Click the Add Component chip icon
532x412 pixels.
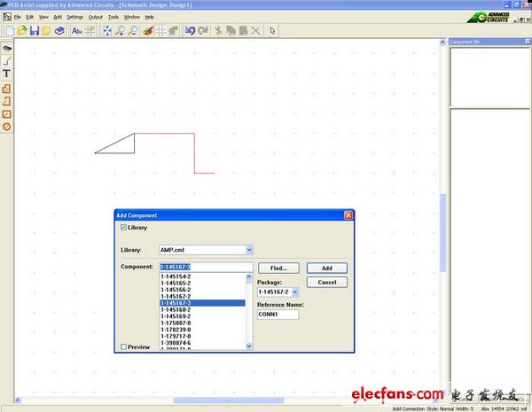[7, 48]
